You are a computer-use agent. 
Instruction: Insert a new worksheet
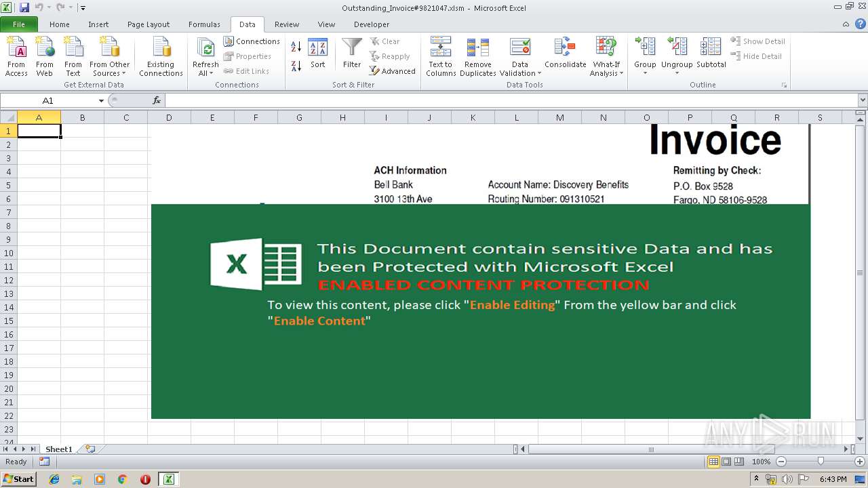(x=90, y=449)
